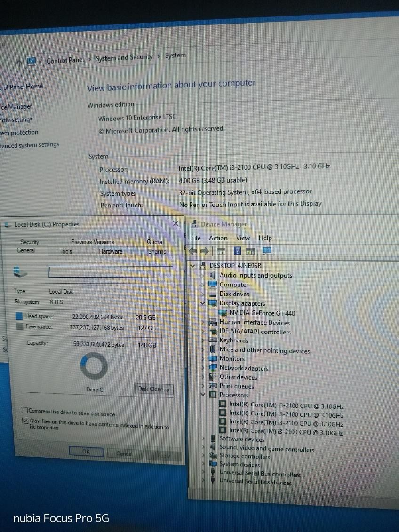Switch to the Hardware tab in Local Disk Properties

pos(111,251)
